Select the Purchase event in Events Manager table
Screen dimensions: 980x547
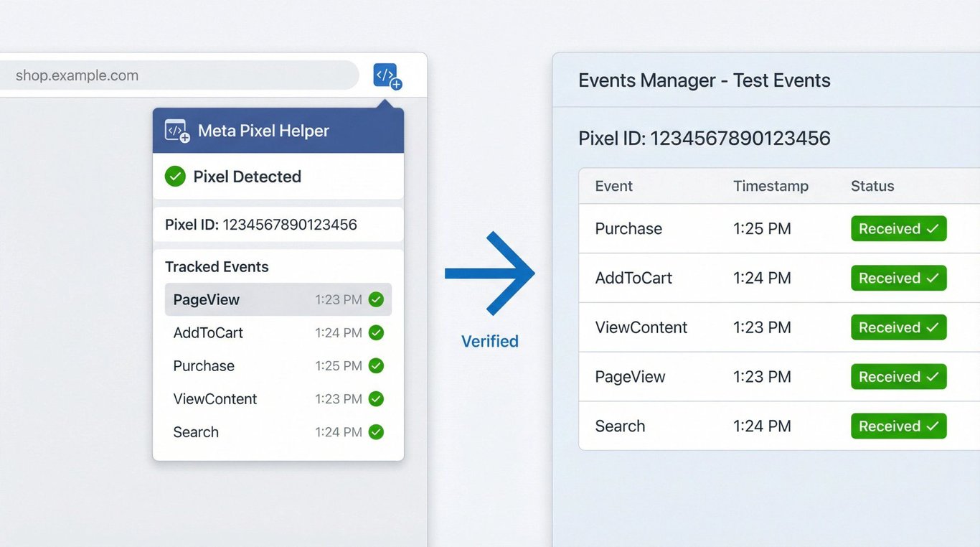pyautogui.click(x=628, y=229)
